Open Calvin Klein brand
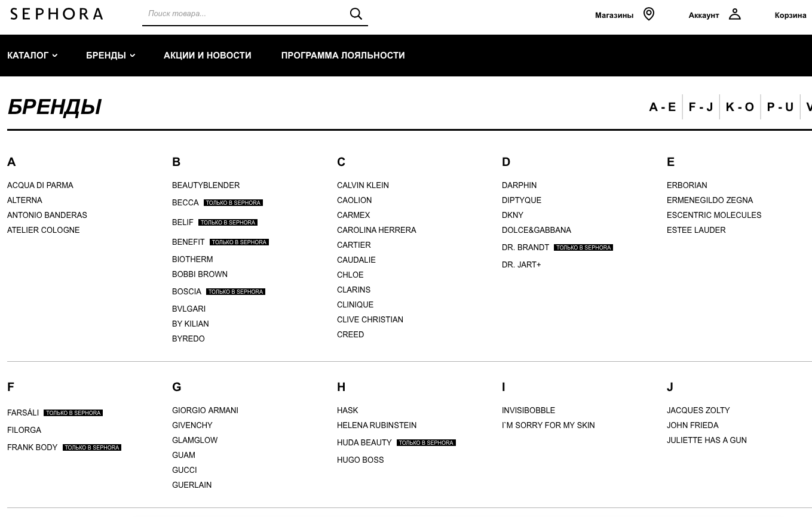This screenshot has height=517, width=812. 363,186
